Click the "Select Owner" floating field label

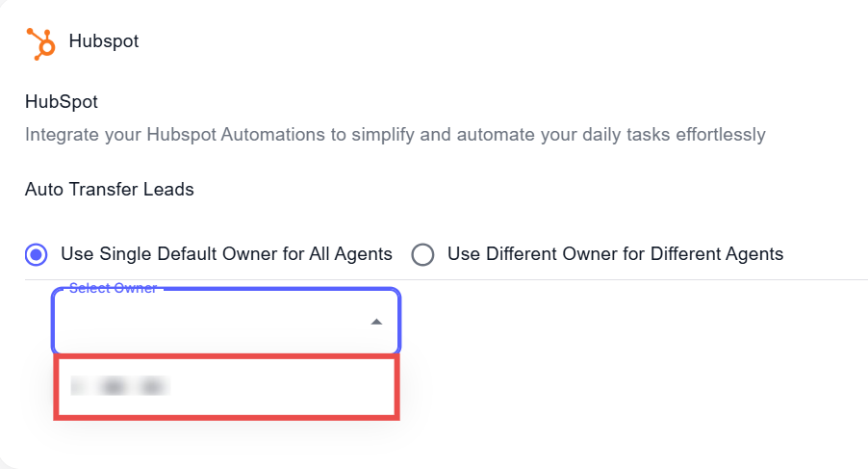coord(113,288)
